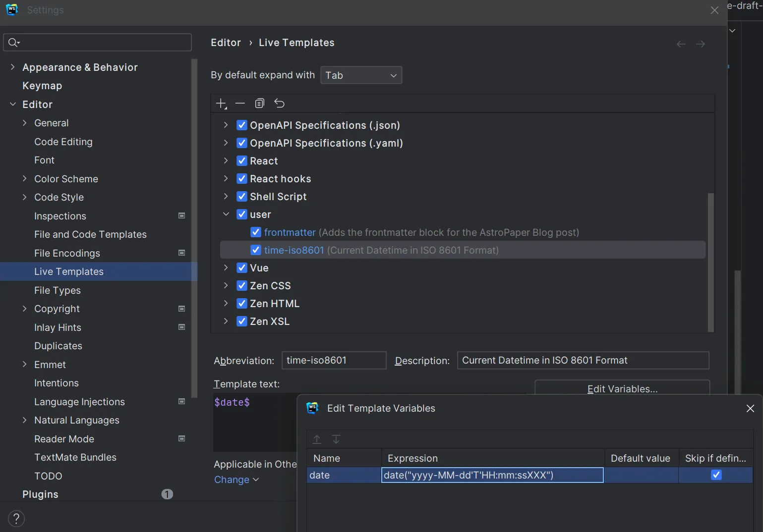Expand the Emmet settings node

coord(24,365)
